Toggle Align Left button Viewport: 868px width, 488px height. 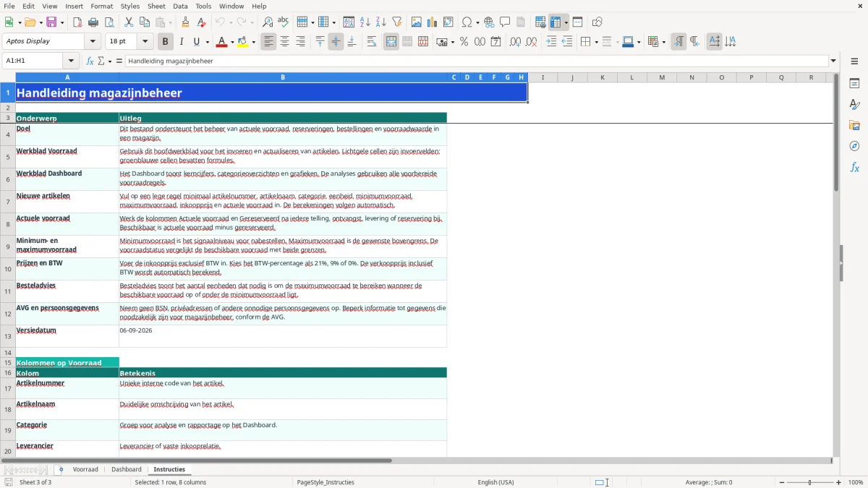point(268,42)
